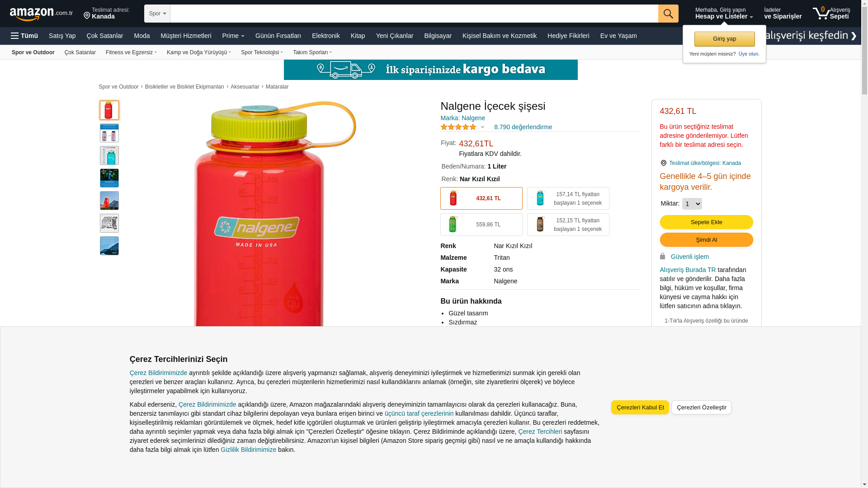Open the Spor search category dropdown
868x488 pixels.
[157, 14]
